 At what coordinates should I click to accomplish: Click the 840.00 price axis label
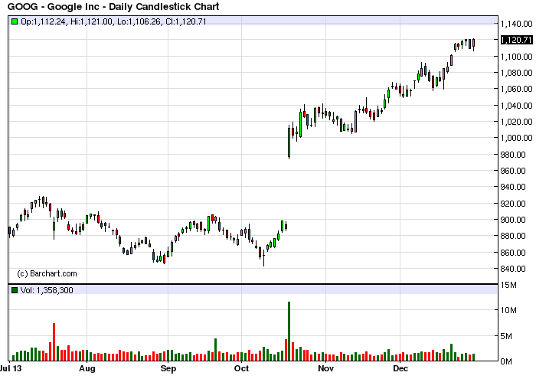[x=513, y=269]
